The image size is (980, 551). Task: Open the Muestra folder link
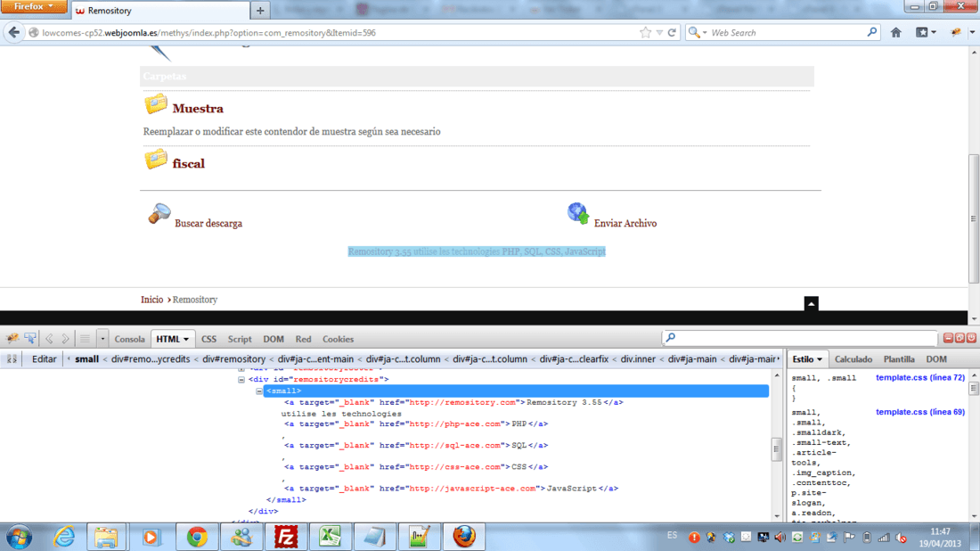point(198,109)
